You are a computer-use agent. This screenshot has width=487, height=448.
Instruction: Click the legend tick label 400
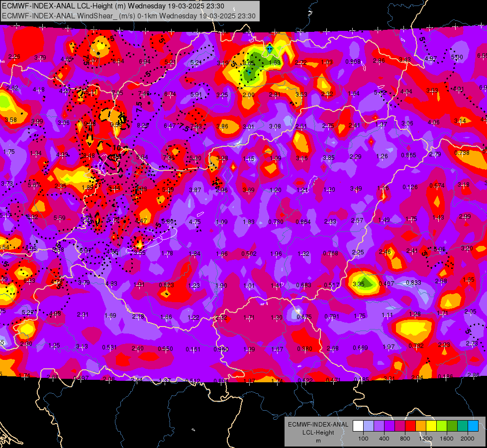(384, 439)
